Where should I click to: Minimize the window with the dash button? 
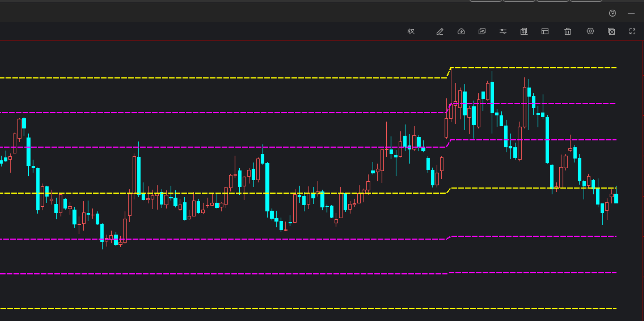tap(631, 13)
